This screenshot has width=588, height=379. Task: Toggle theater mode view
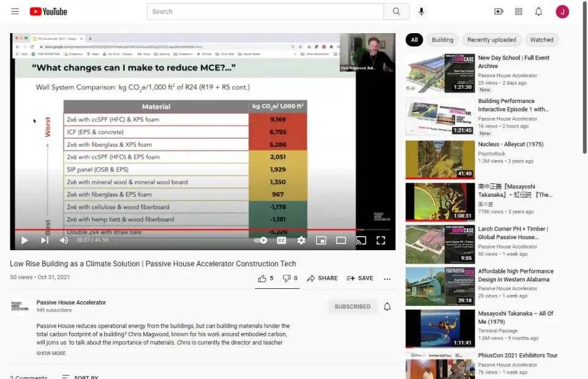(x=341, y=240)
